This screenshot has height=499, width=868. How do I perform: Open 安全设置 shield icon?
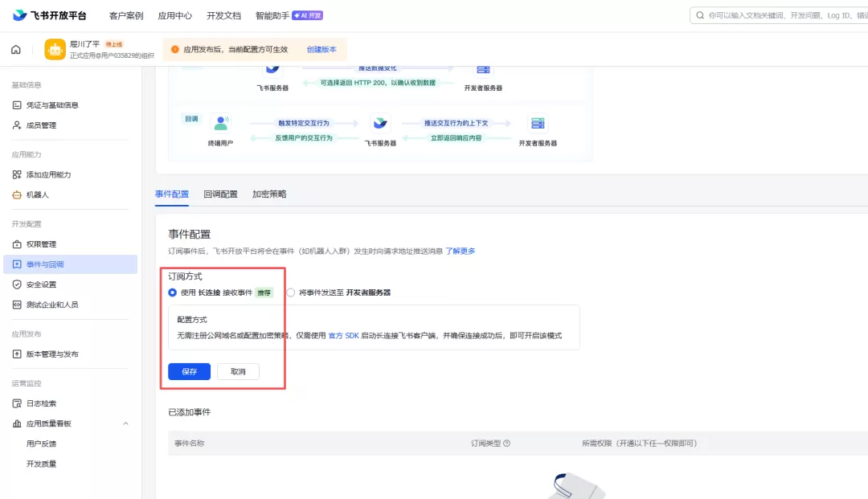17,284
